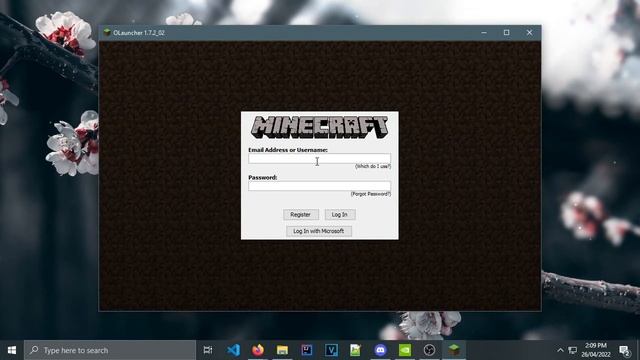
Task: Click the Password input field
Action: 319,186
